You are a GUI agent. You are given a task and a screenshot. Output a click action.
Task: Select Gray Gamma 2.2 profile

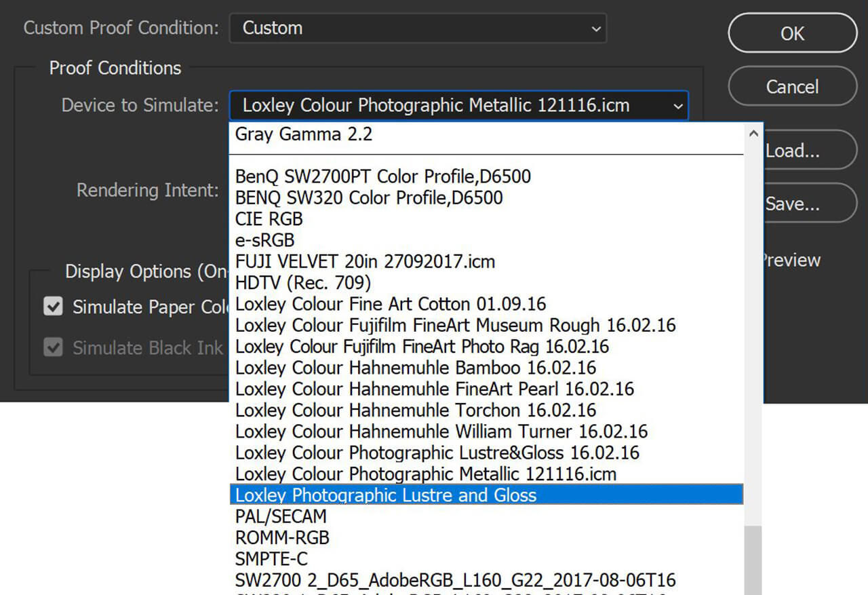(x=486, y=134)
